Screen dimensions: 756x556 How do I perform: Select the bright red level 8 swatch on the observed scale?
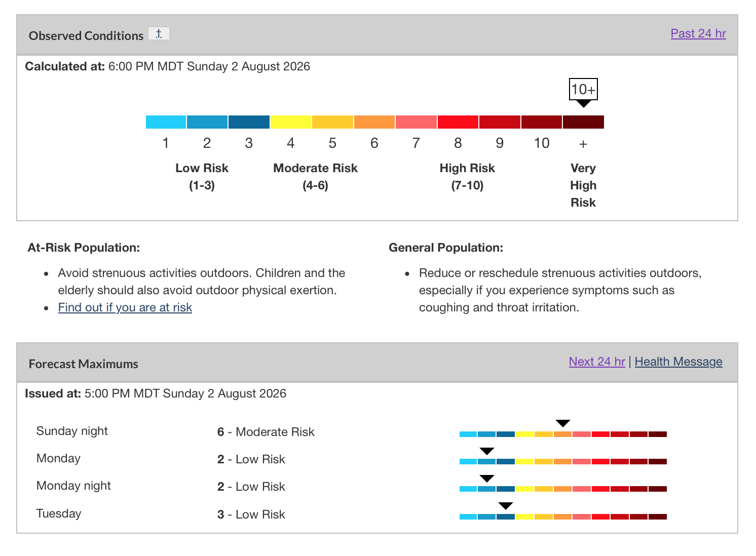[x=458, y=122]
